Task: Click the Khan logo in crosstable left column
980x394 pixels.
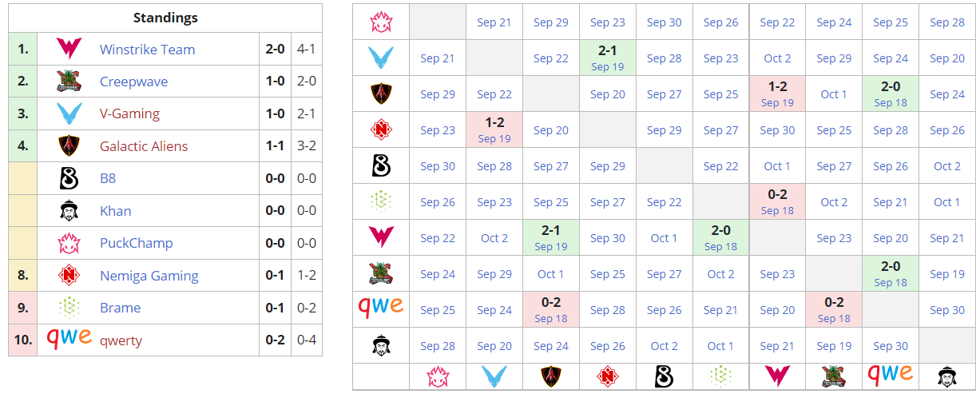Action: coord(381,346)
